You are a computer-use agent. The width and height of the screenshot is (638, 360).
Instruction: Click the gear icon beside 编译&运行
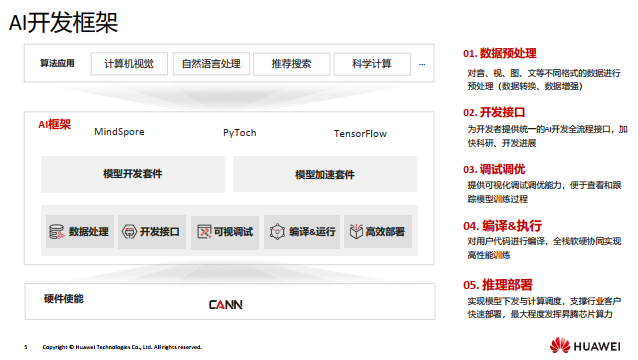point(277,231)
